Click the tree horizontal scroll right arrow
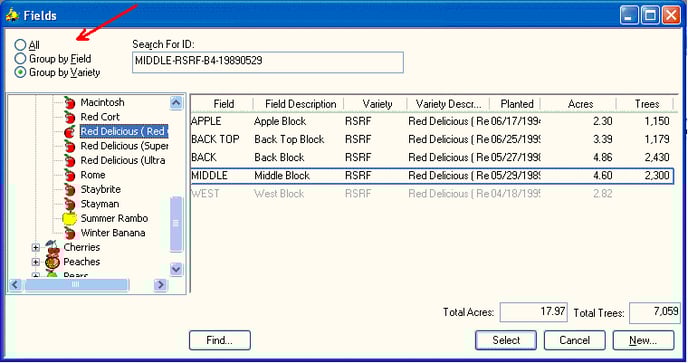The height and width of the screenshot is (363, 688). tap(161, 285)
